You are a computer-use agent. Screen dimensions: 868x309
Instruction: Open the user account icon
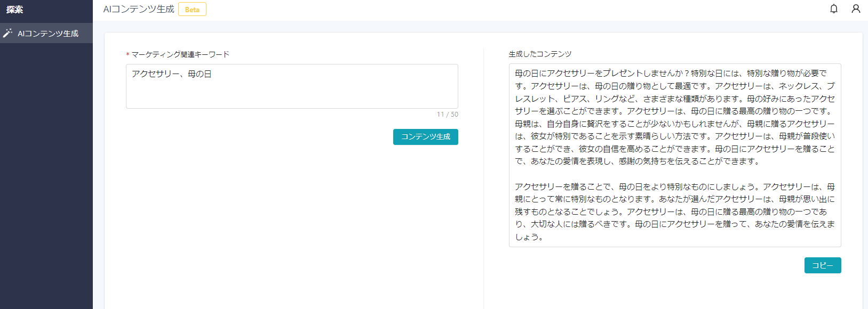[856, 9]
